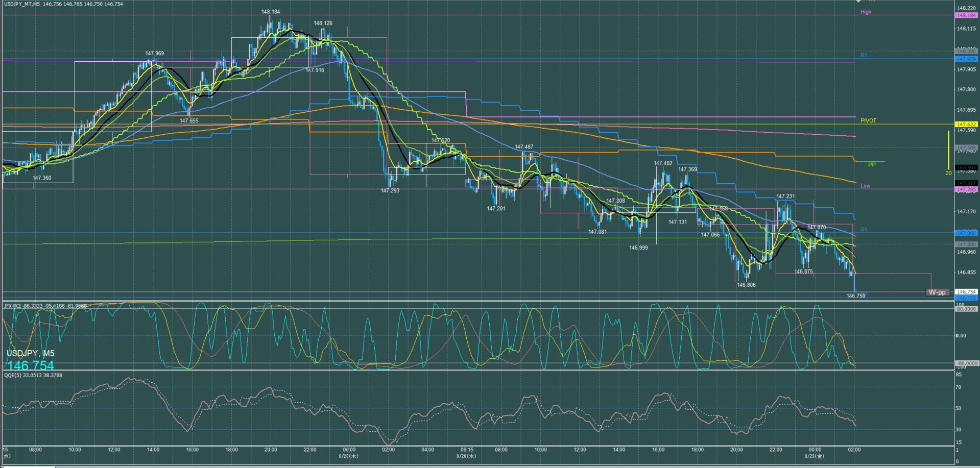Select the blue R1 resistance label
Viewport: 980px width, 468px height.
click(864, 55)
